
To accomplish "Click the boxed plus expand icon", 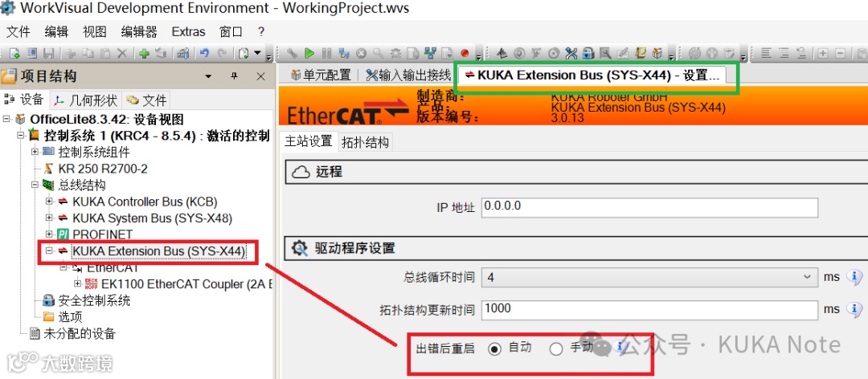I will click(x=823, y=54).
